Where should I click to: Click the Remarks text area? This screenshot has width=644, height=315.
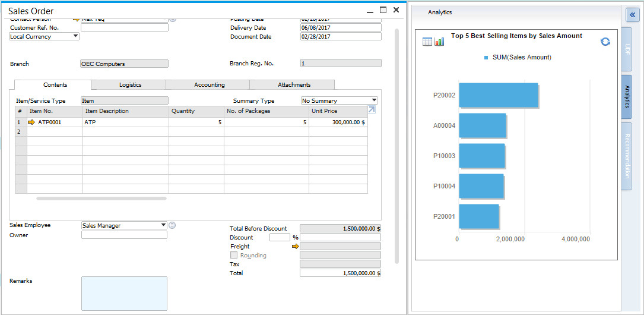(x=125, y=294)
